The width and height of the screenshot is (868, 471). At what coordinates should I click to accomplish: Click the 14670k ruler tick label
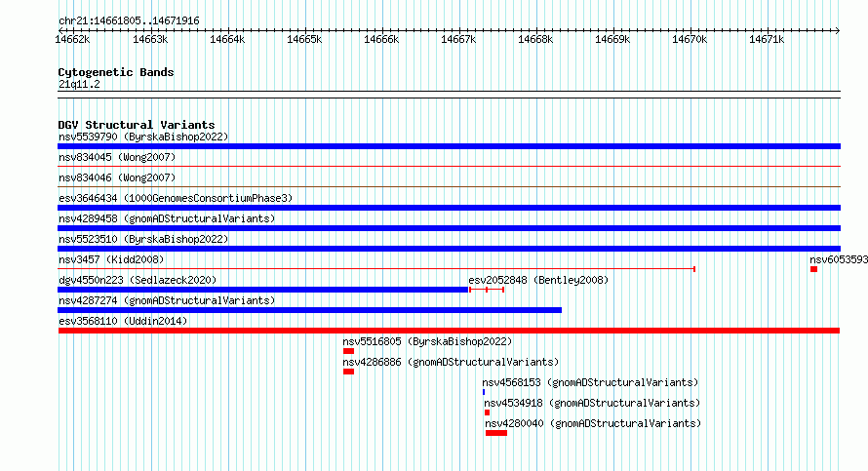[x=690, y=39]
